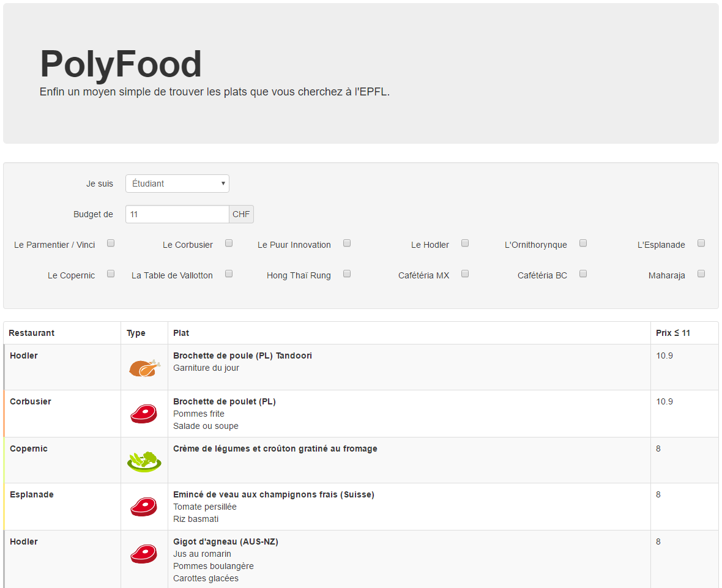Click the Corbusier restaurant name cell
Screen dimensions: 722x588
(31, 401)
